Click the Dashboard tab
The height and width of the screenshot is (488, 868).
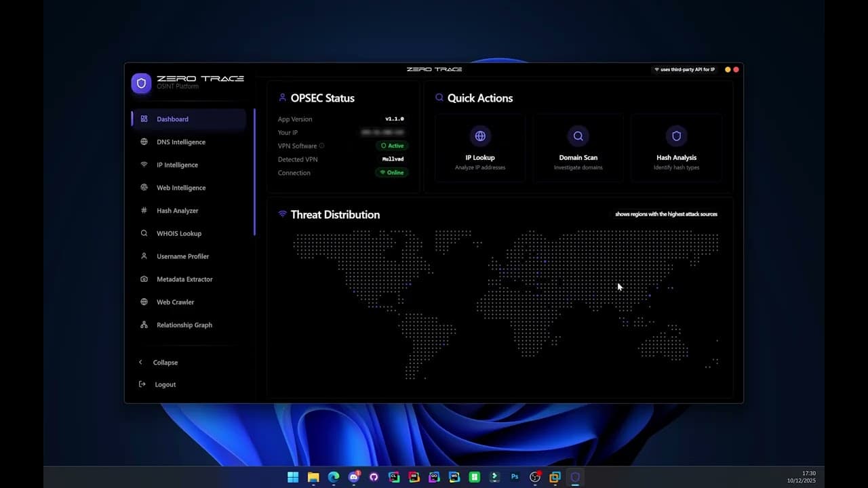click(172, 119)
